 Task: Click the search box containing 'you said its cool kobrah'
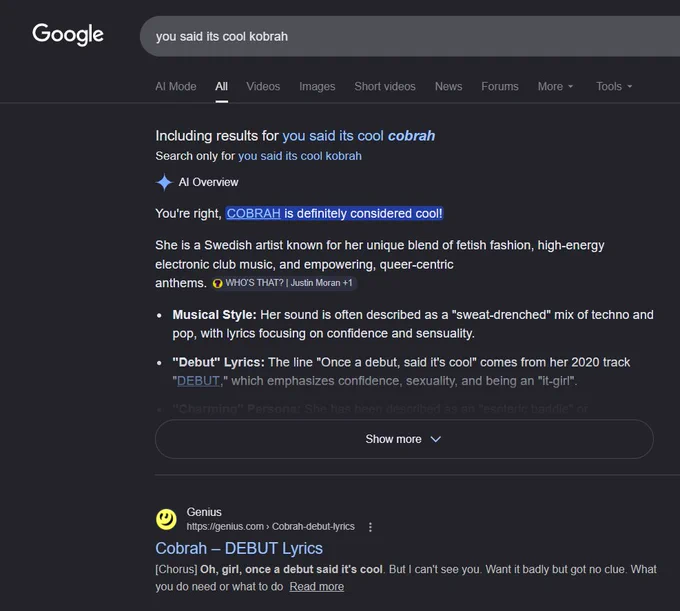click(410, 36)
